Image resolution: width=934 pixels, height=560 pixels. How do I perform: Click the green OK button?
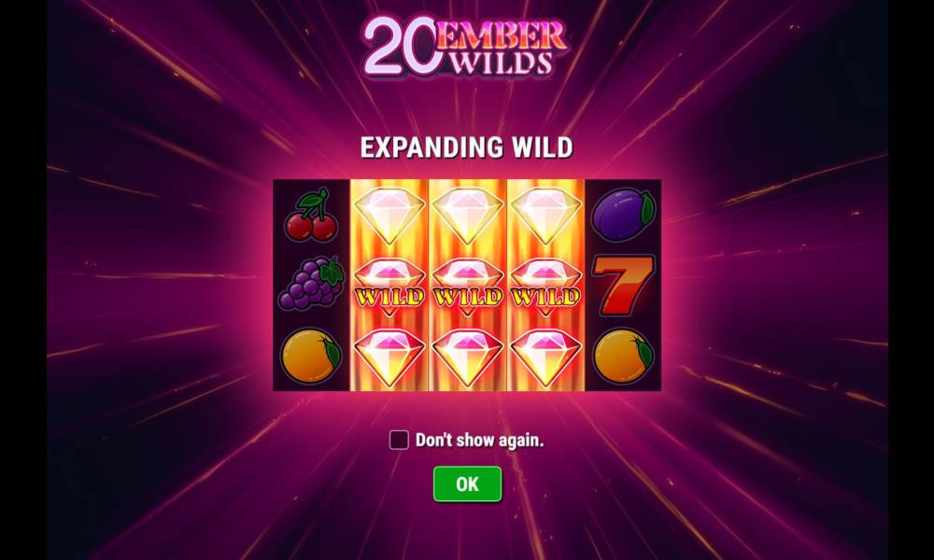click(x=467, y=483)
